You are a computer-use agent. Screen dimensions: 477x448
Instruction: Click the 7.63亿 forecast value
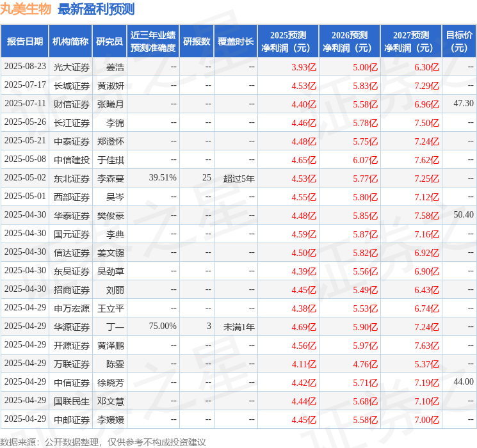(x=427, y=346)
